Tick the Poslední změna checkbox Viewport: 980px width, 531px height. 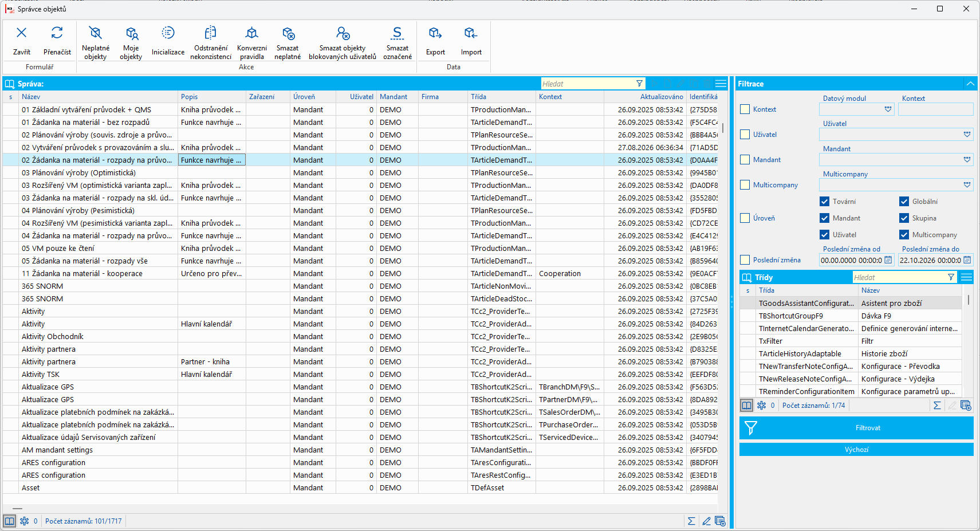(745, 259)
